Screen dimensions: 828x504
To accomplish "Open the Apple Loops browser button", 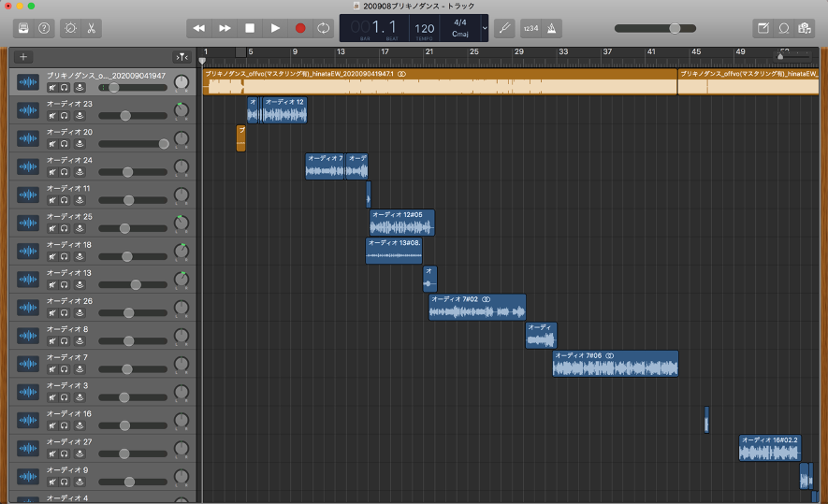I will pos(784,28).
